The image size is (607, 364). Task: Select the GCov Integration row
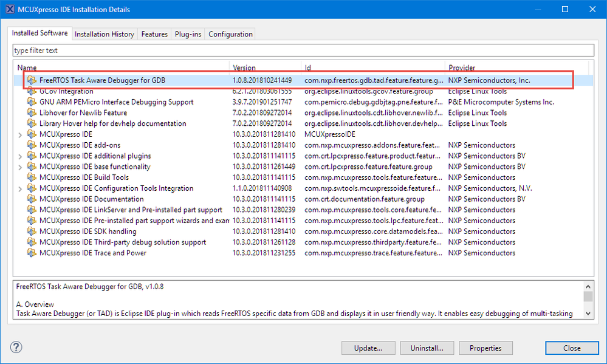click(x=303, y=91)
